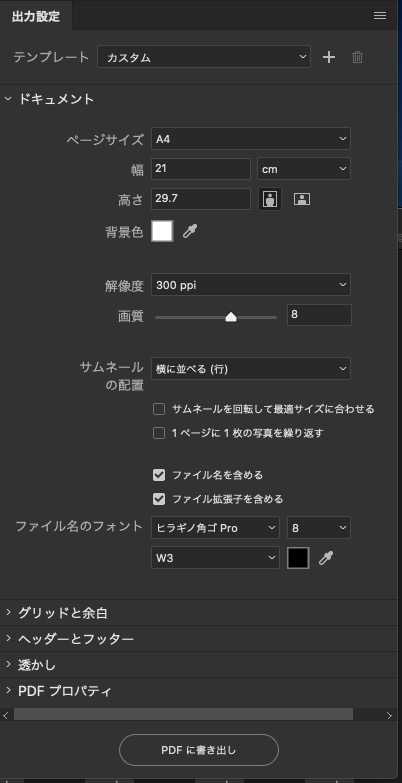Enable 1ページに1枚の写真を繰り返す checkbox
This screenshot has width=402, height=783.
coord(159,433)
